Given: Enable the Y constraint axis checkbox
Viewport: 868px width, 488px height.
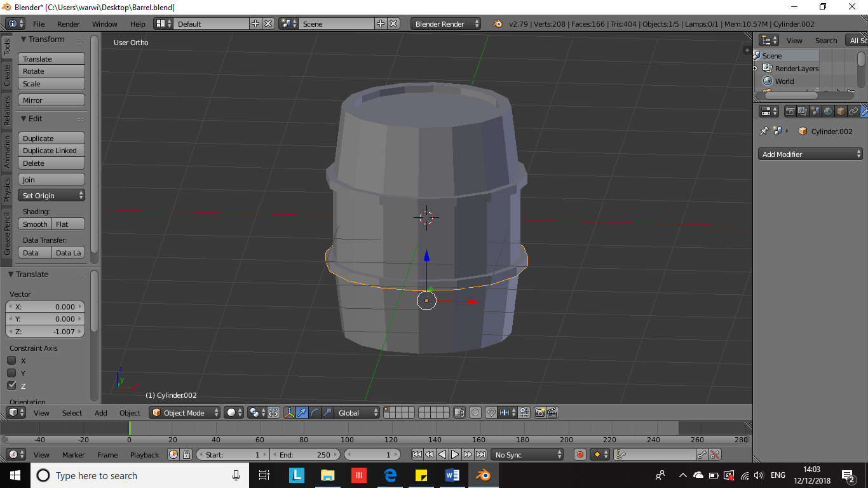Looking at the screenshot, I should pos(11,373).
